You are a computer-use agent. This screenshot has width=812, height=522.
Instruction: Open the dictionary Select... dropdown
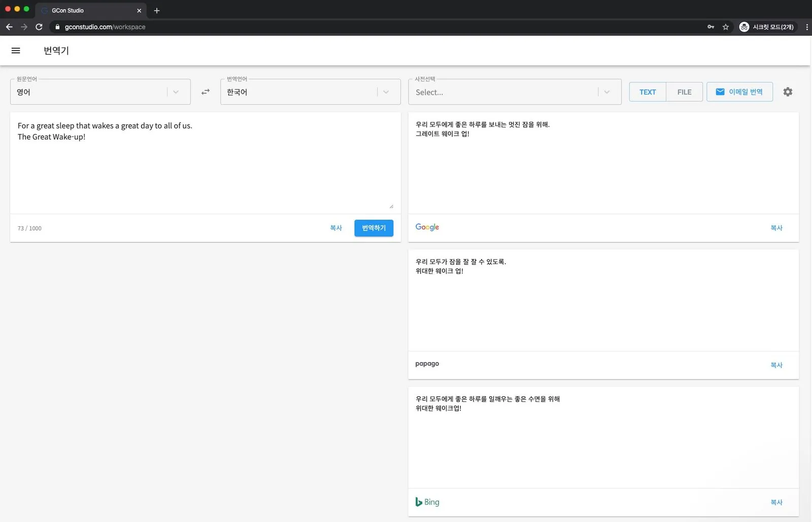pyautogui.click(x=515, y=92)
